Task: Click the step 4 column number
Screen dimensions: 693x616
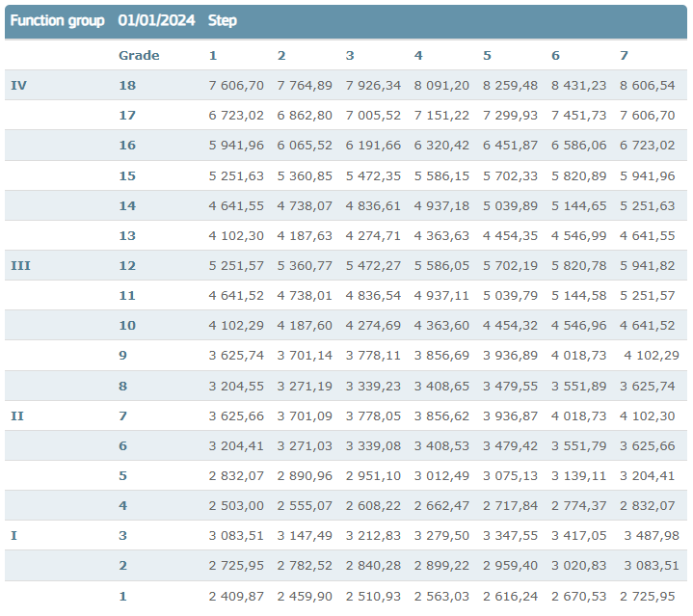Action: pos(418,55)
